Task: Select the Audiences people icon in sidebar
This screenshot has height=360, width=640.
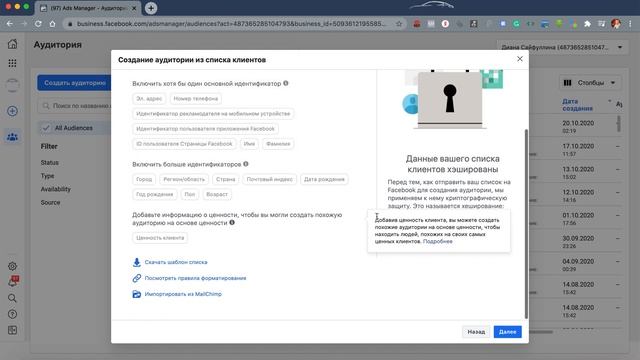Action: click(12, 137)
